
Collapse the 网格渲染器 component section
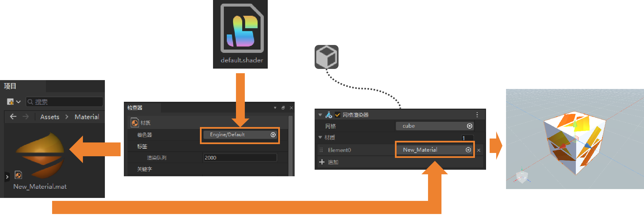click(x=320, y=115)
